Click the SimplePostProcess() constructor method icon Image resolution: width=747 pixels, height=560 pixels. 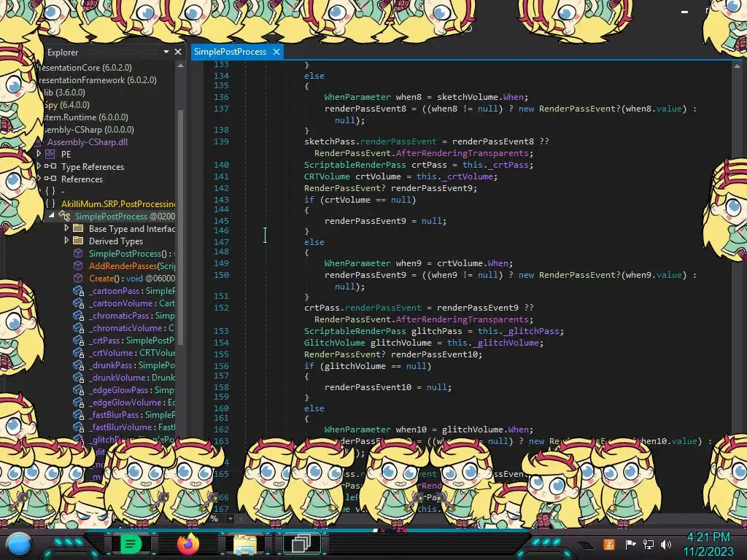pos(78,253)
